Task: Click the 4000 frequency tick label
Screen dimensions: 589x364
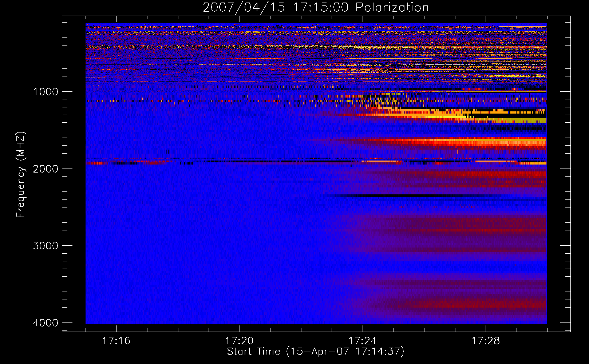Action: [46, 323]
